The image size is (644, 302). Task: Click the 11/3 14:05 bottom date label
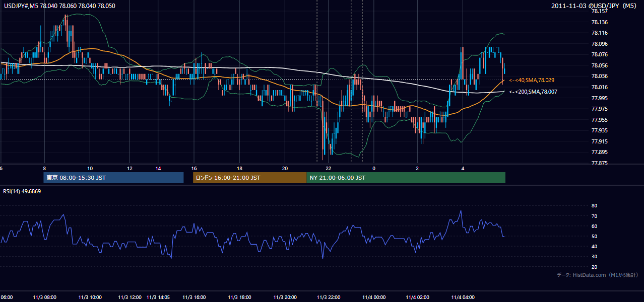point(159,297)
